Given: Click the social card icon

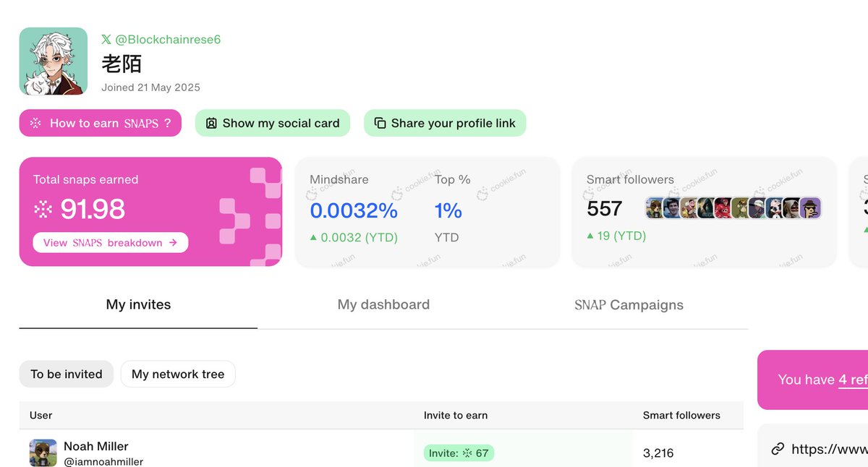Looking at the screenshot, I should tap(211, 123).
